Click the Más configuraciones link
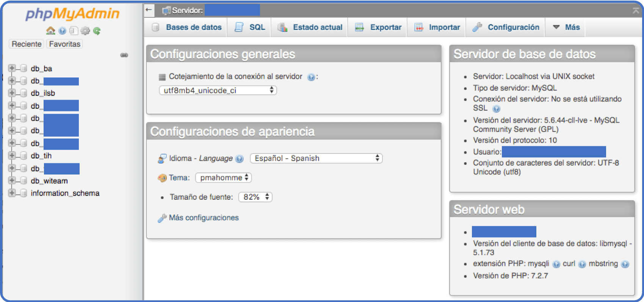Image resolution: width=644 pixels, height=302 pixels. [x=204, y=218]
